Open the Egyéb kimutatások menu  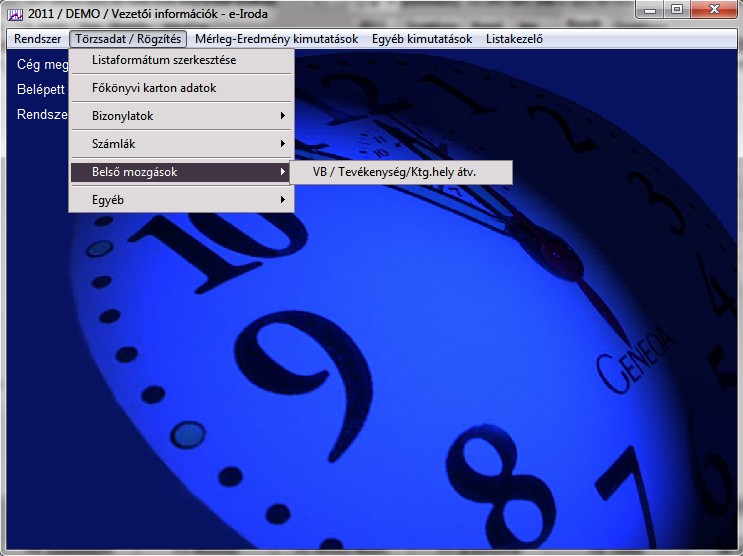420,40
